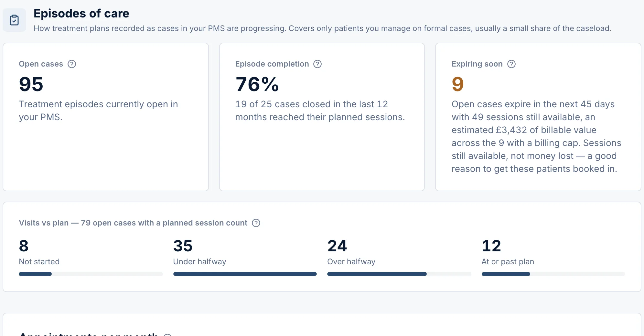Click the 8 Not started count

tap(24, 246)
